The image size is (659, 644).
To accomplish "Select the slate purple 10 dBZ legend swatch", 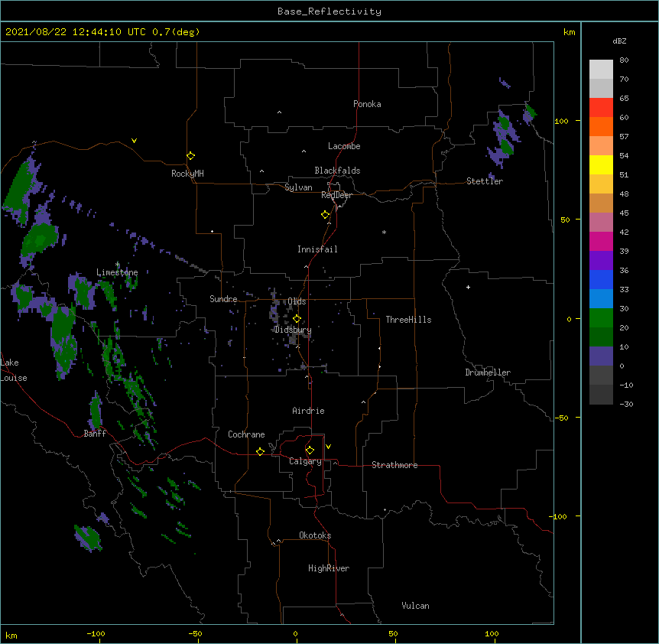I will pos(601,356).
